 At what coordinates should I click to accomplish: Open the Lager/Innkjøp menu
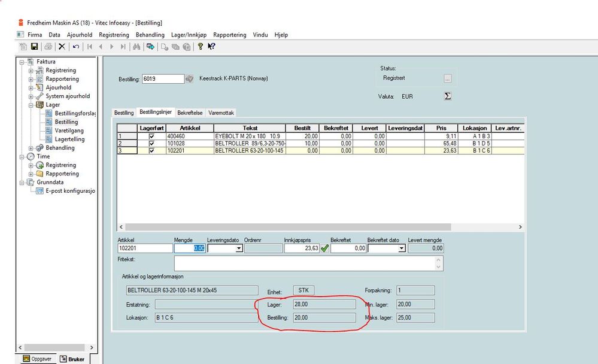click(x=189, y=35)
